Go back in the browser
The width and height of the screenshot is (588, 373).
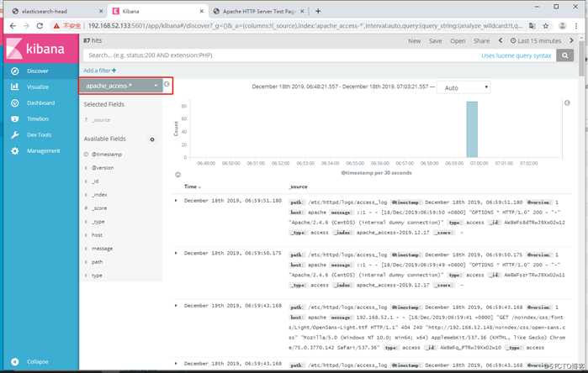tap(13, 26)
